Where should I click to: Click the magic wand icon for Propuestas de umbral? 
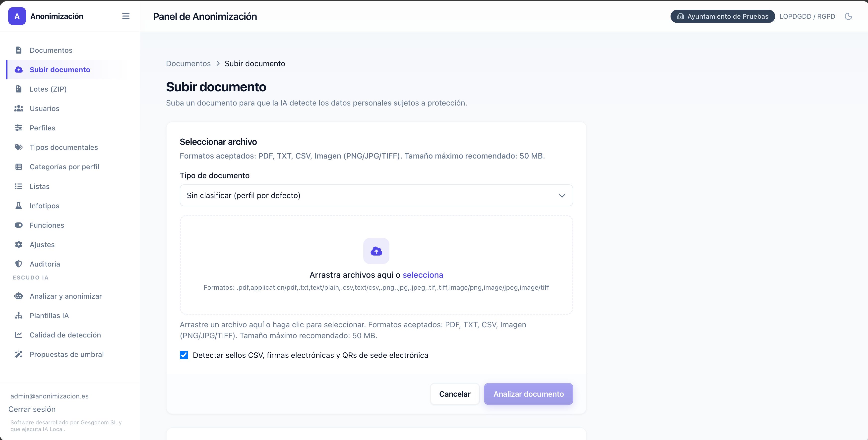18,354
